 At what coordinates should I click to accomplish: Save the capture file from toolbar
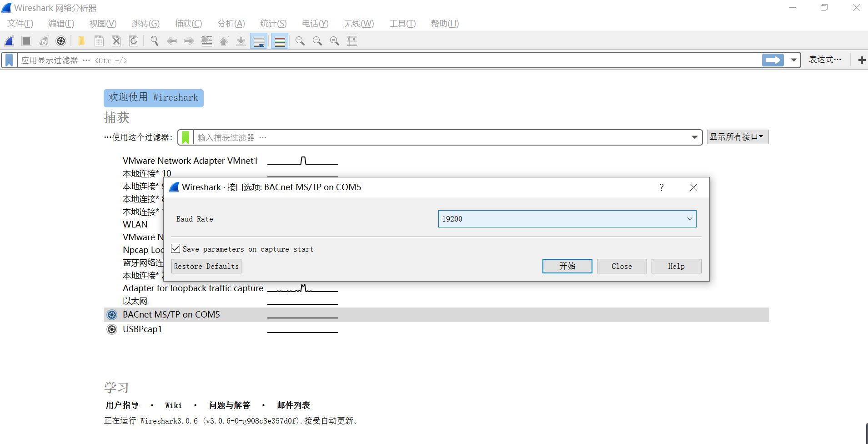tap(99, 41)
